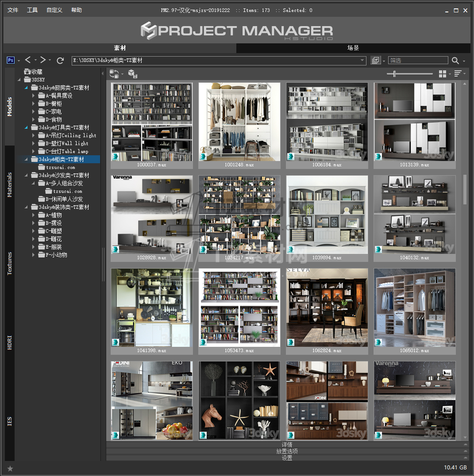Open the path address dropdown arrow

pyautogui.click(x=362, y=61)
